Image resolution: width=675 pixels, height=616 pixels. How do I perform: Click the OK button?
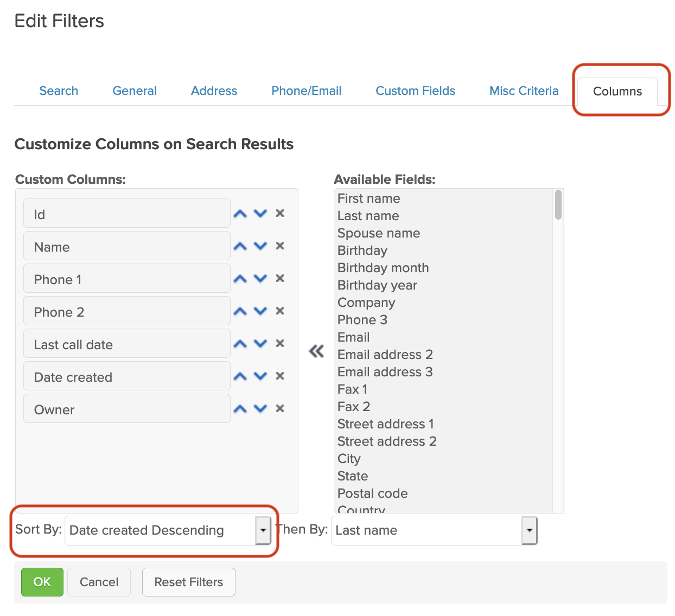click(42, 582)
